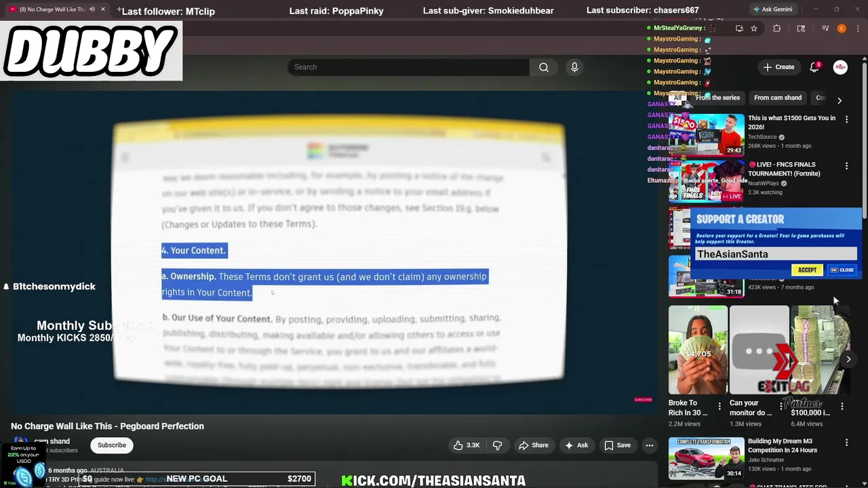Select 'From cam shand' chip
The width and height of the screenshot is (868, 488).
778,98
